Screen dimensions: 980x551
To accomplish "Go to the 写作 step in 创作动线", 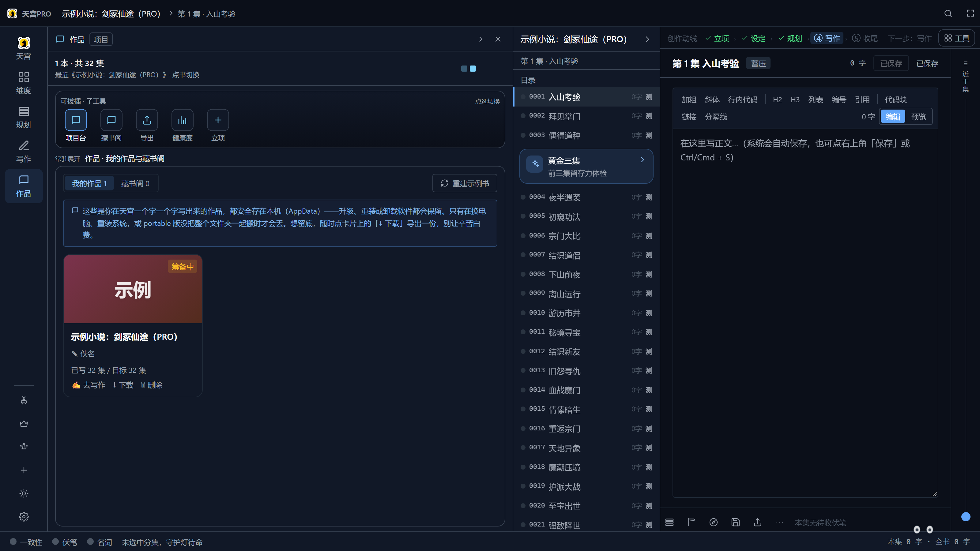I will pyautogui.click(x=827, y=38).
